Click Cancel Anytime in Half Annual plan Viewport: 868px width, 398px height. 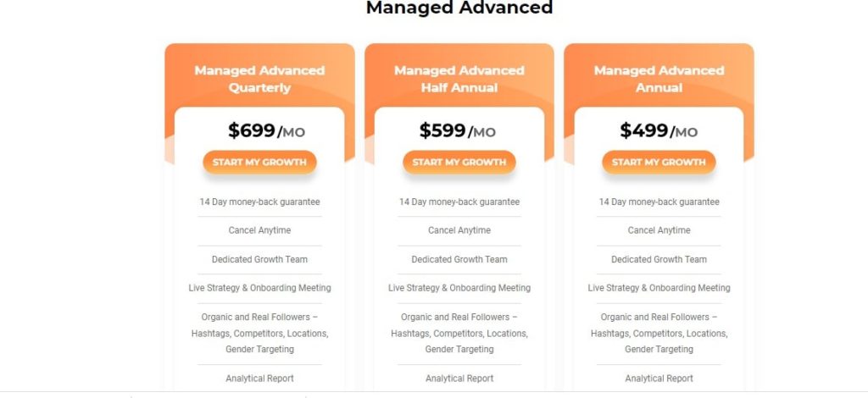point(459,230)
